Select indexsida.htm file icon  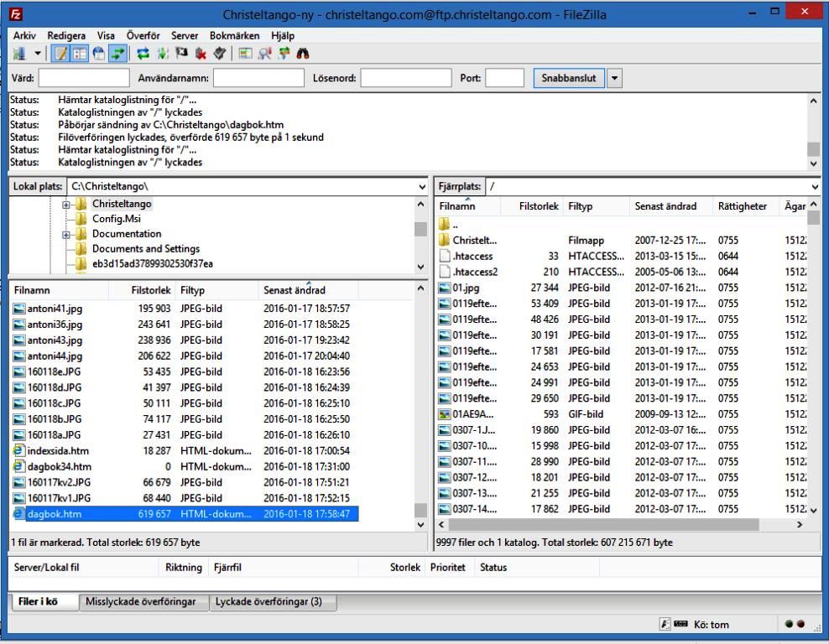19,450
